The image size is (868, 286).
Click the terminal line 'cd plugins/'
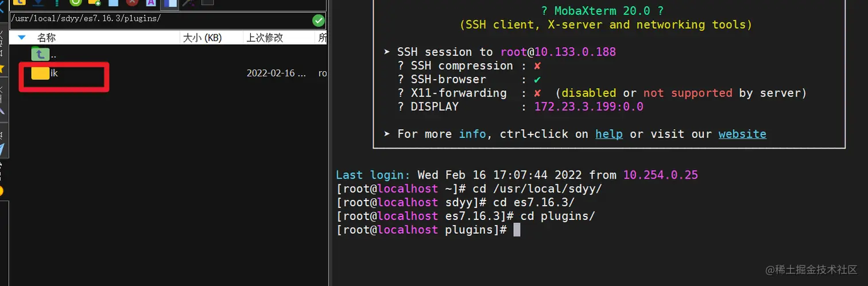coord(557,216)
